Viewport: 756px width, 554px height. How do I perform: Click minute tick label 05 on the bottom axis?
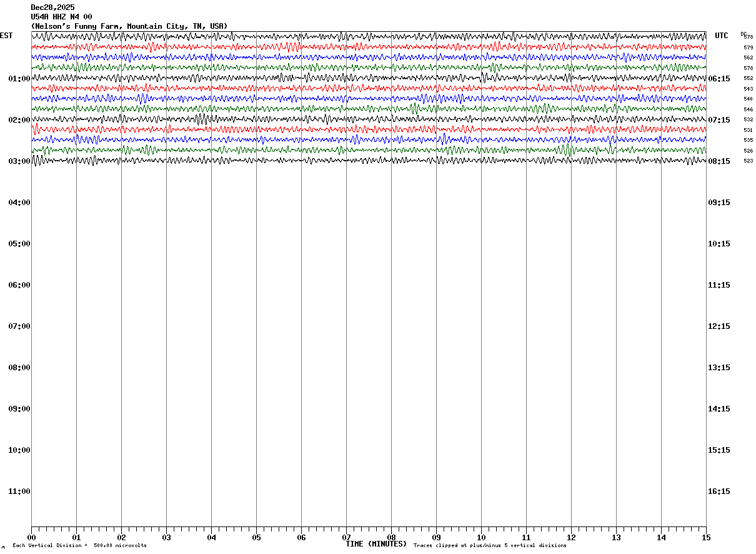click(256, 538)
